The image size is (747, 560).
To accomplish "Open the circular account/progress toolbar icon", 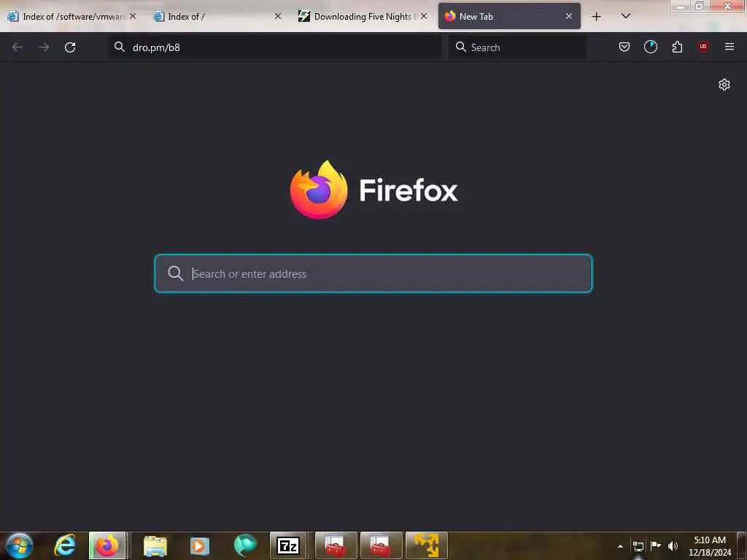I will click(650, 47).
